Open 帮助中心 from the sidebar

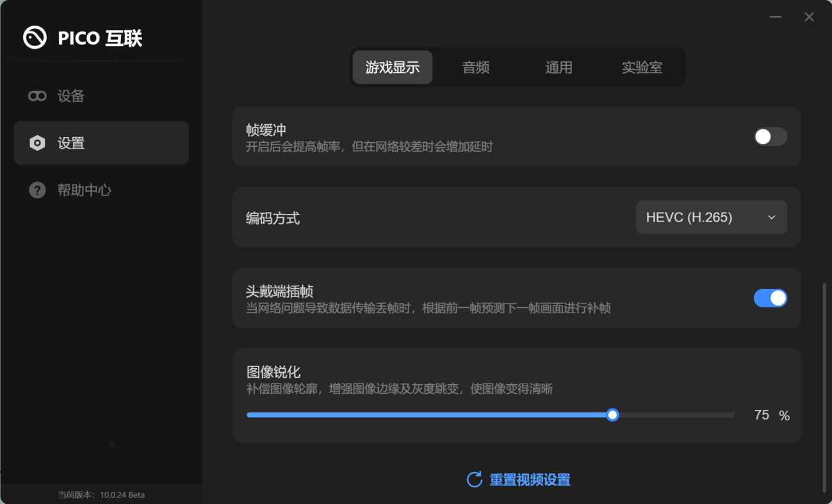coord(84,190)
